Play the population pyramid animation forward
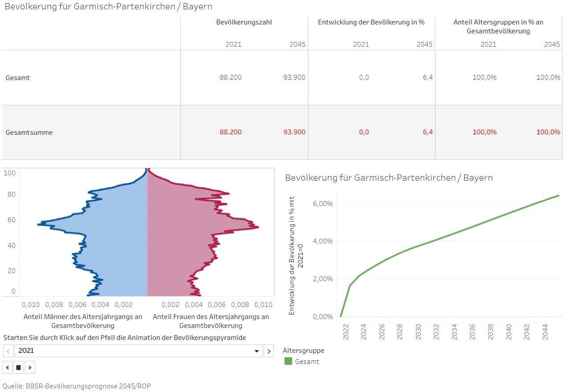570x392 pixels. (x=29, y=368)
